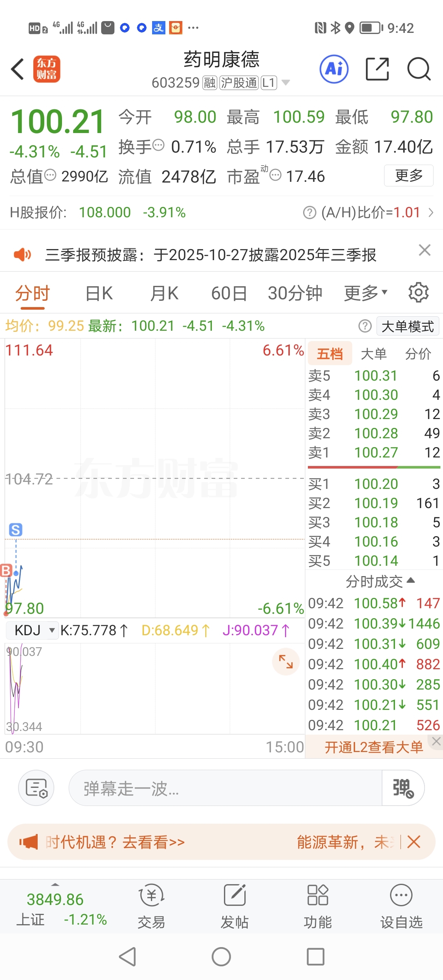Tap the 总值 info icon

click(x=50, y=175)
